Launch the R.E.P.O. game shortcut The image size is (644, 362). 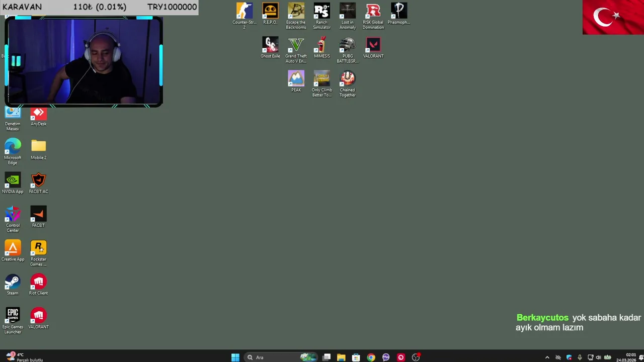[x=270, y=14]
